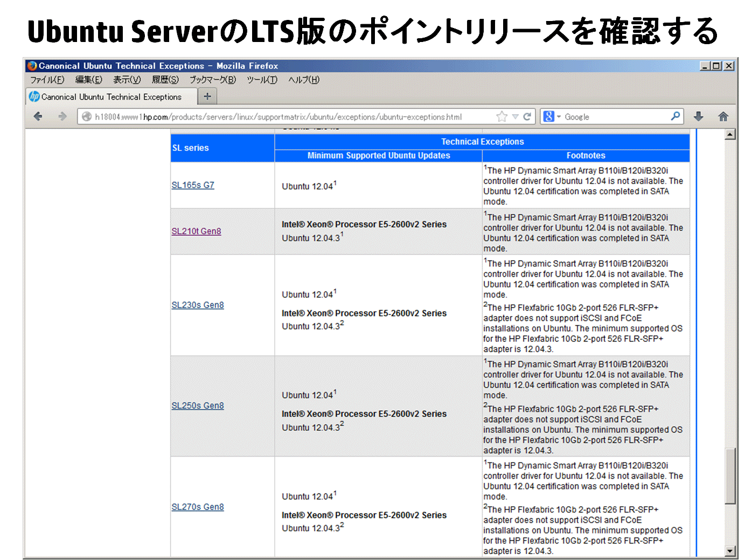Viewport: 745px width, 560px height.
Task: Click the scrollbar up arrow
Action: point(730,135)
